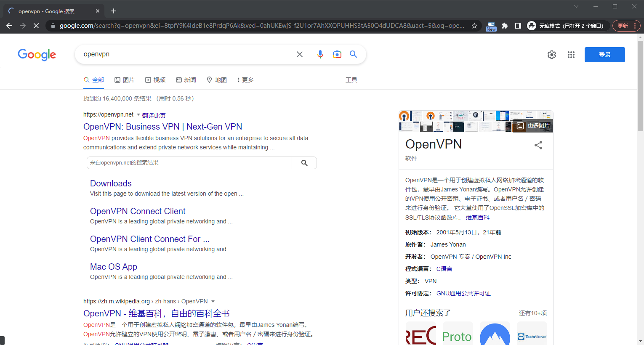
Task: Click the browser forward arrow
Action: 23,26
